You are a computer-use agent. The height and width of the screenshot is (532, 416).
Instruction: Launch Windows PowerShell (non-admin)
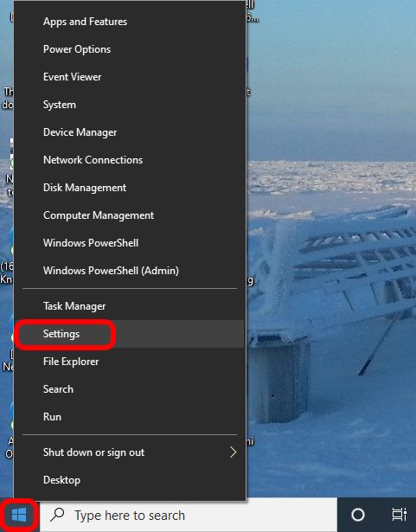click(130, 243)
